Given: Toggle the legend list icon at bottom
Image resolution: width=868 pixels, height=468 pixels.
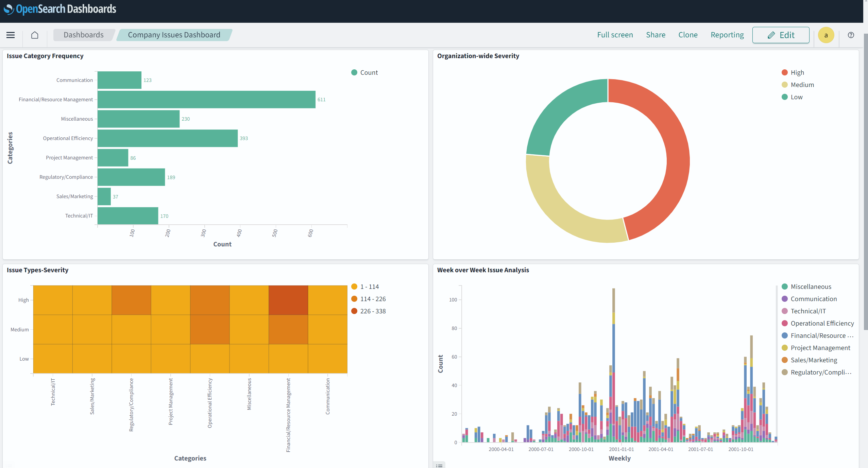Looking at the screenshot, I should pos(439,465).
